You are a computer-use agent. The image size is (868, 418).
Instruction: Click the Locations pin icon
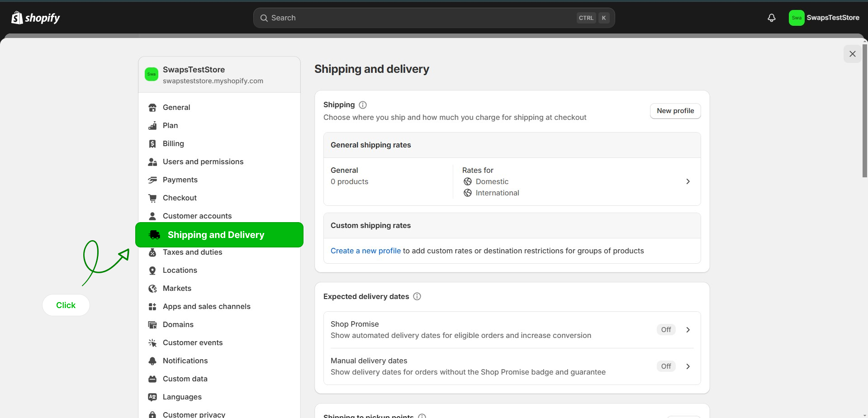pos(152,271)
